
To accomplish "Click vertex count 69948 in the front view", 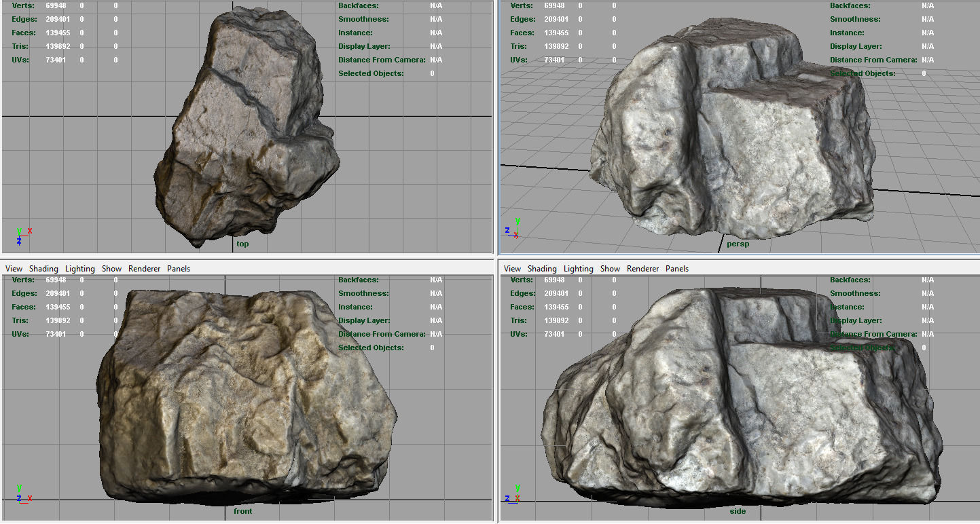I will click(56, 280).
